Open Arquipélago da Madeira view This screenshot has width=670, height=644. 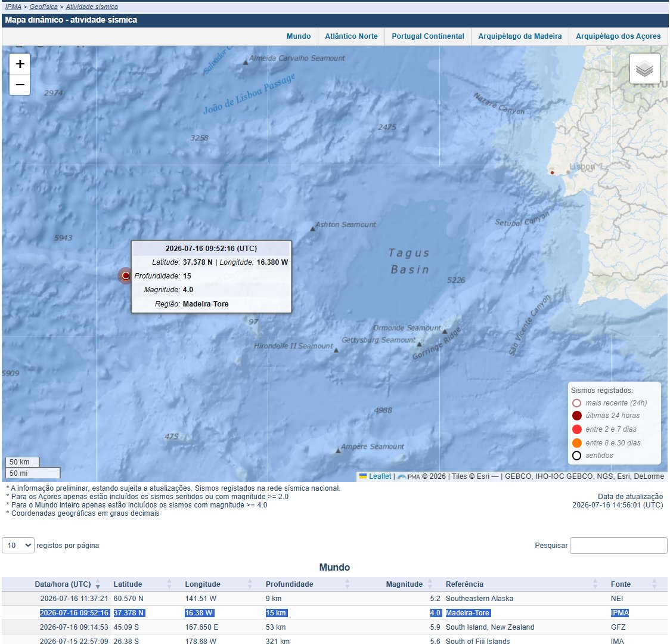(x=520, y=36)
